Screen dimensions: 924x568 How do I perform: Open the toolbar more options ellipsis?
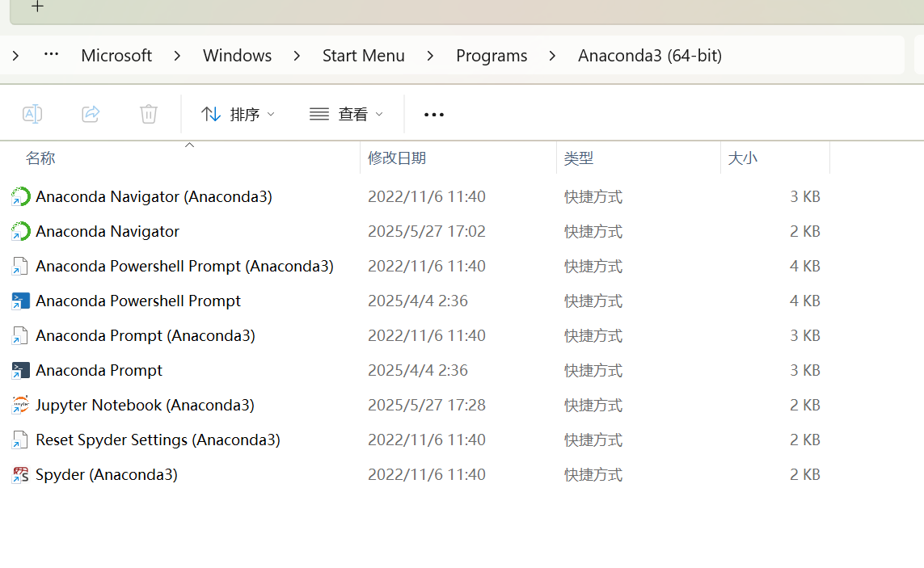pyautogui.click(x=434, y=114)
